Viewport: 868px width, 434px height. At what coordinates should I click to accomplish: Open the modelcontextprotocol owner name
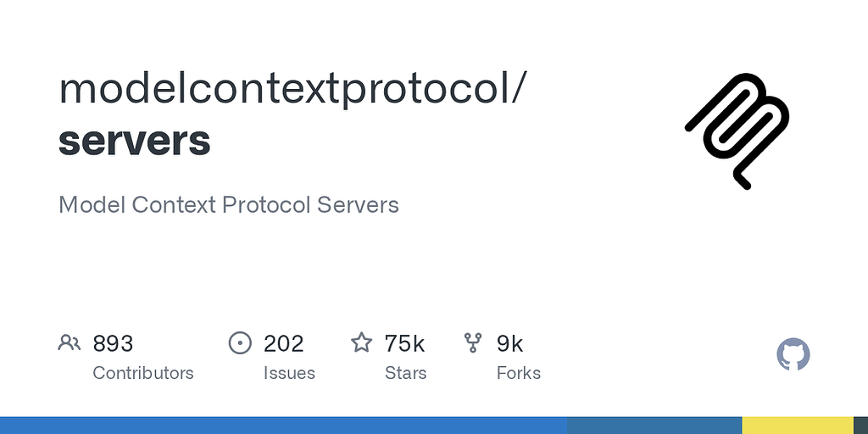(290, 88)
